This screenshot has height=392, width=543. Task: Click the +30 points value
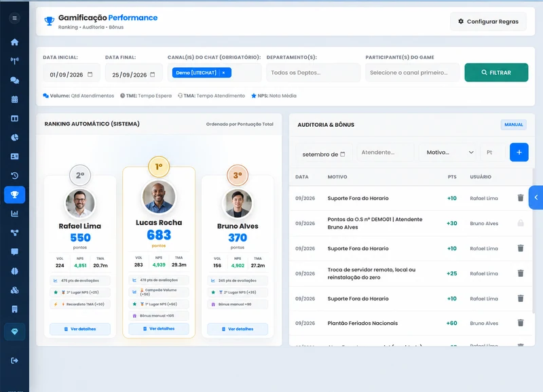coord(451,224)
